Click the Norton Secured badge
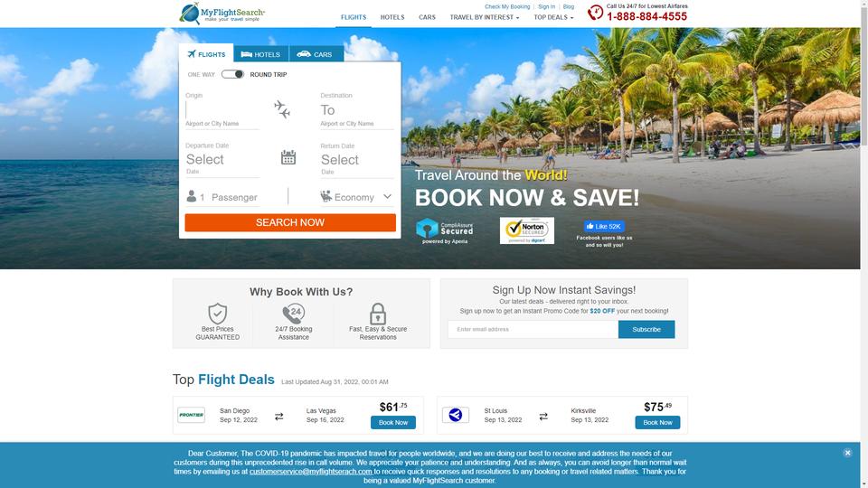868x488 pixels. (527, 230)
